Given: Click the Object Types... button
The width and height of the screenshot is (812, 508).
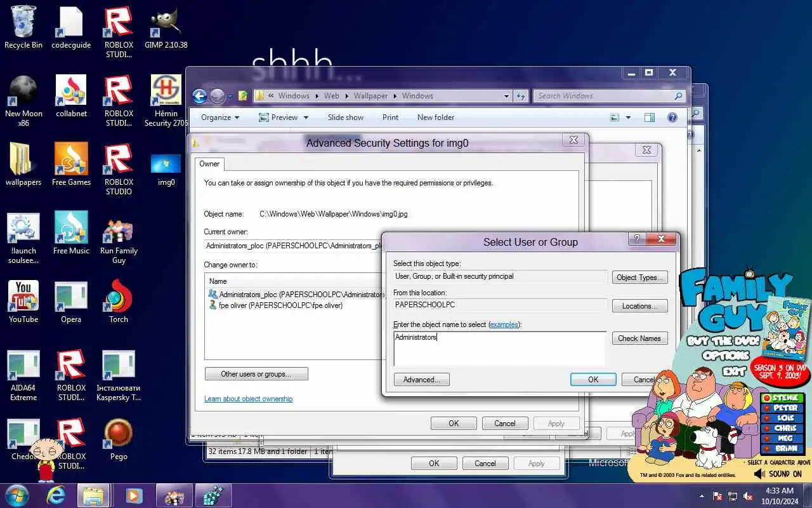Looking at the screenshot, I should (x=640, y=277).
